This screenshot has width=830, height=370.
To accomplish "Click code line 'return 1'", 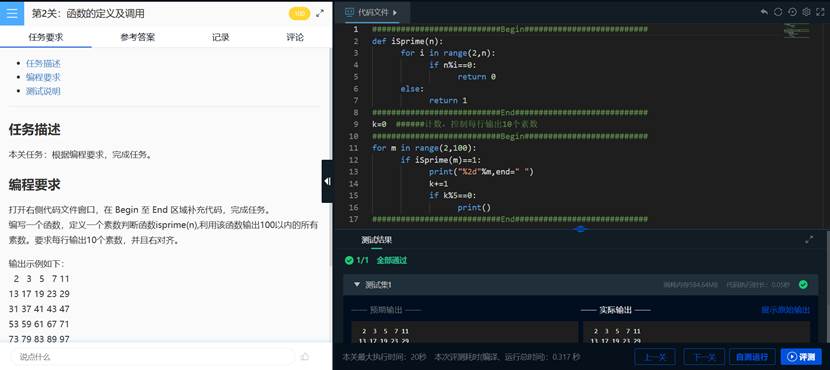I will pyautogui.click(x=448, y=100).
